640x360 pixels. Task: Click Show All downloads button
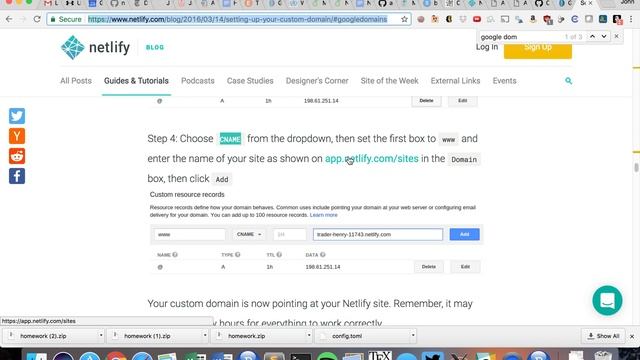coord(603,336)
